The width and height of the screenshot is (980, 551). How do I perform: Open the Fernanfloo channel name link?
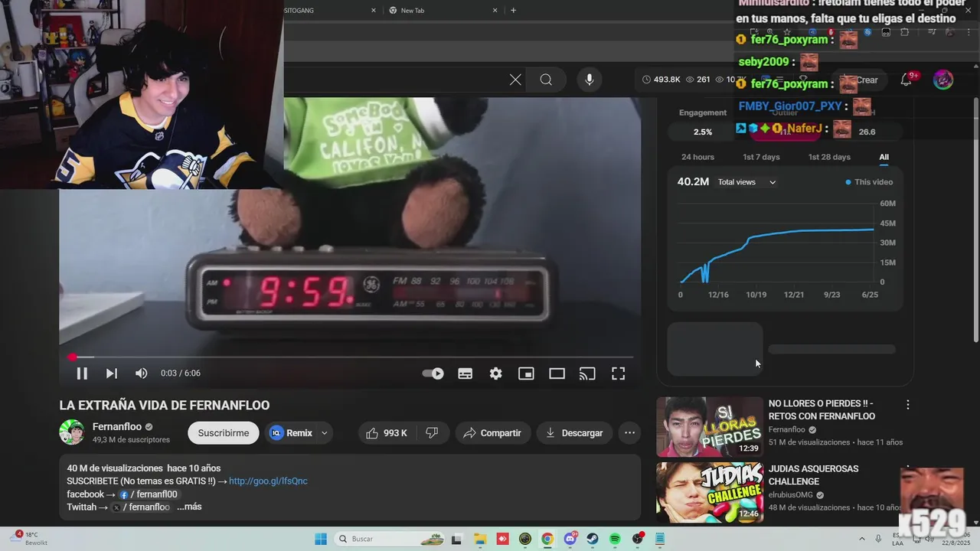[x=117, y=426]
